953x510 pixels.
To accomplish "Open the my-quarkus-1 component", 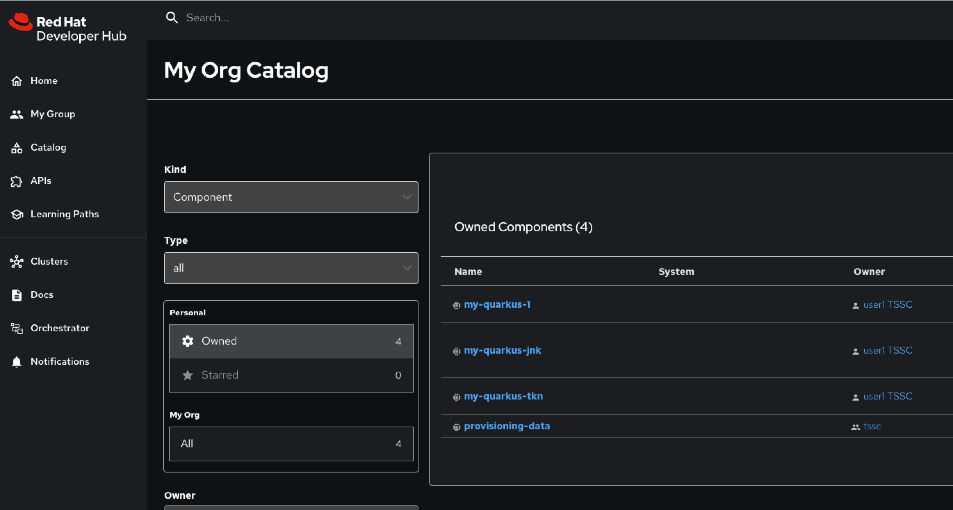I will pyautogui.click(x=497, y=305).
